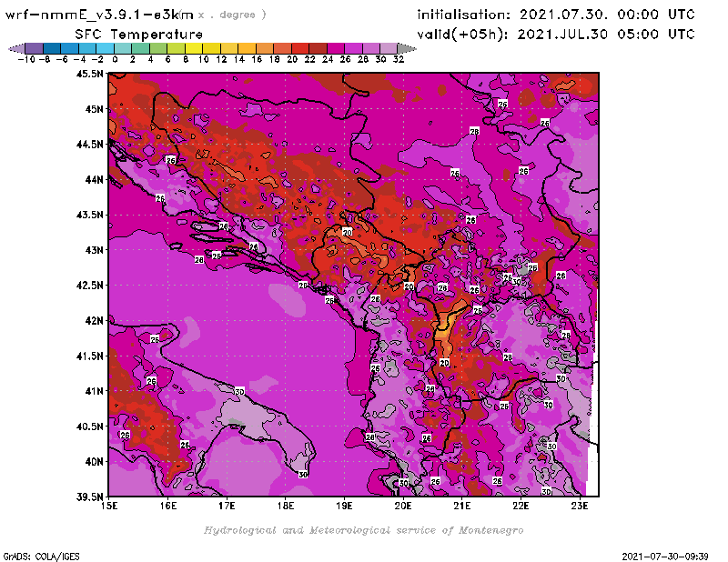The height and width of the screenshot is (562, 728).
Task: Select the yellow legend swatch between 8 and 10
Action: (x=194, y=48)
